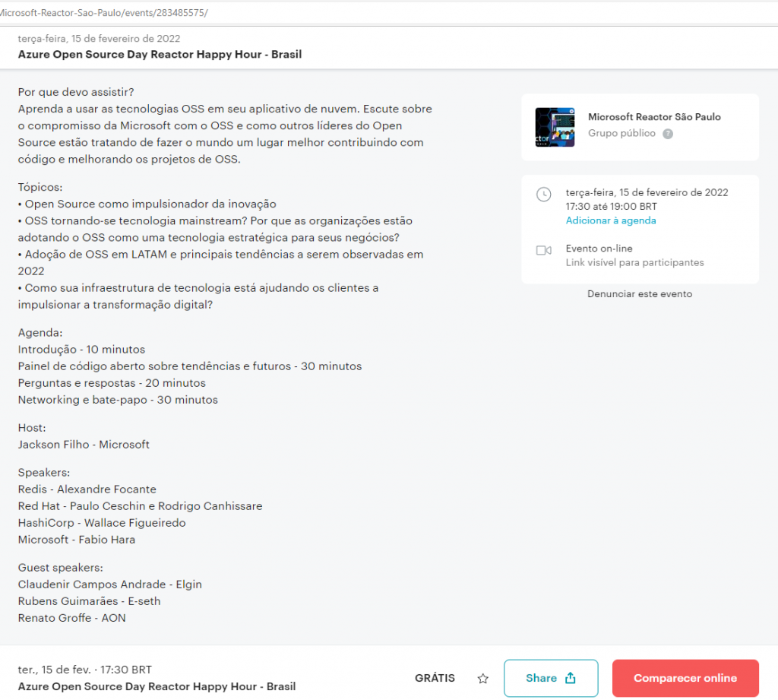Click the share arrow icon
Viewport: 778px width, 700px height.
click(x=571, y=678)
